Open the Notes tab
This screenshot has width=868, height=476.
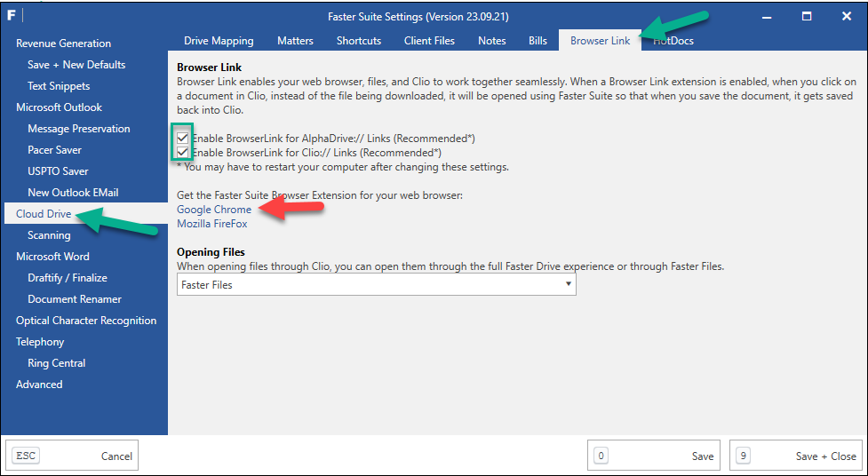(491, 40)
